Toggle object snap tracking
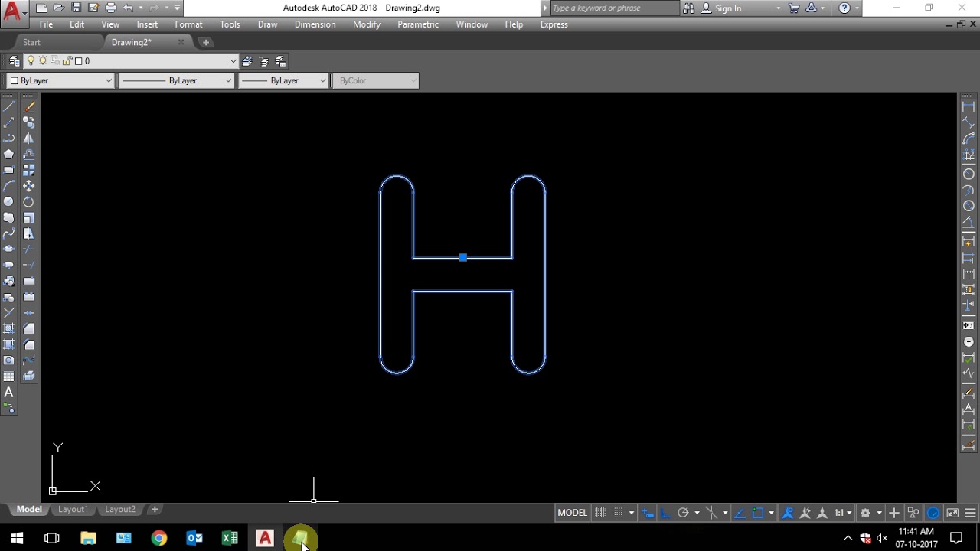 (741, 513)
